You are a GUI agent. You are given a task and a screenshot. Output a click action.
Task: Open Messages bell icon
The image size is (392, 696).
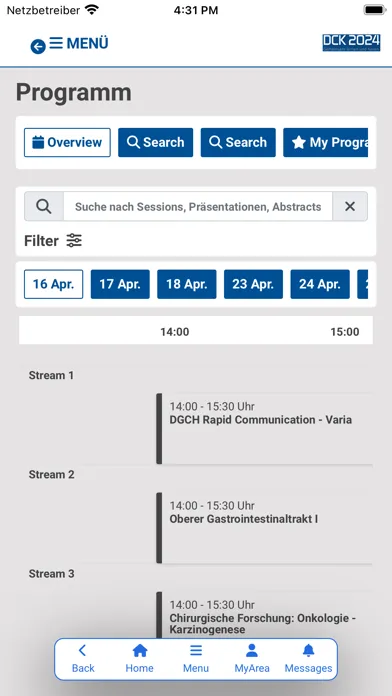[x=308, y=659]
